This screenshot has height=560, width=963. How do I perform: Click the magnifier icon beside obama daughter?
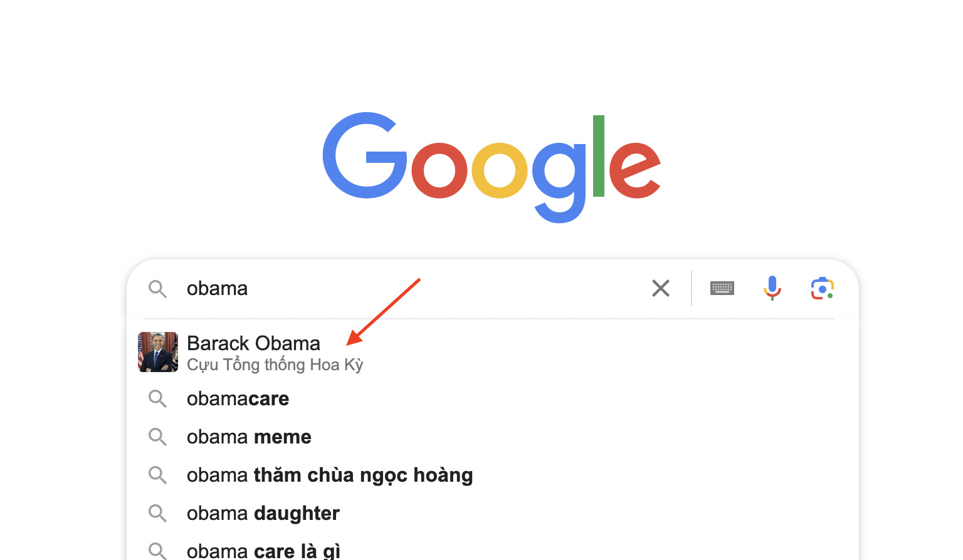point(157,514)
